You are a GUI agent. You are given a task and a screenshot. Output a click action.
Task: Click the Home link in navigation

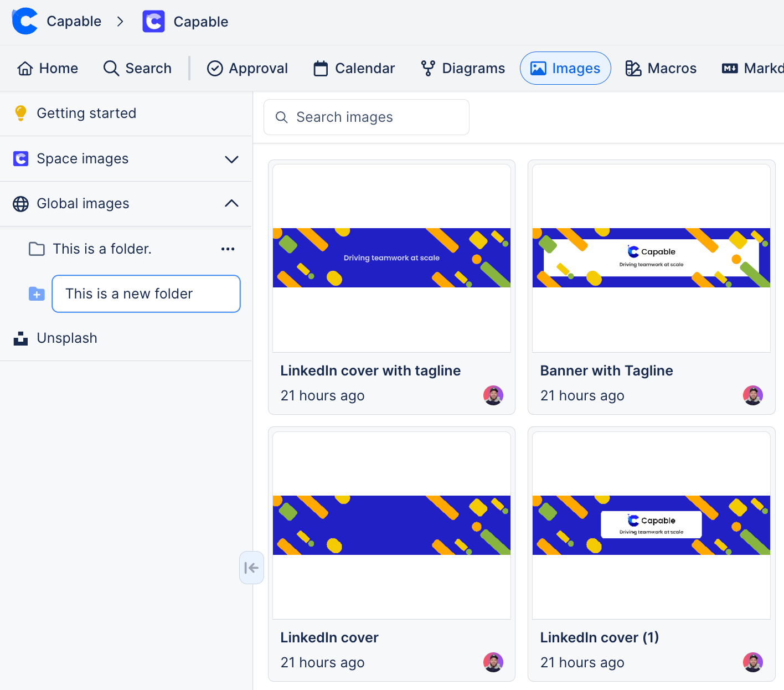pyautogui.click(x=48, y=68)
